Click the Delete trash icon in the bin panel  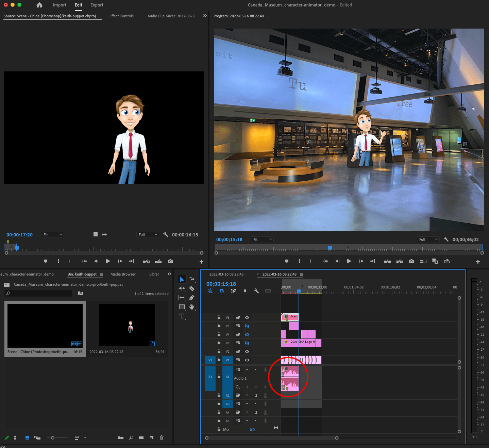click(x=162, y=438)
